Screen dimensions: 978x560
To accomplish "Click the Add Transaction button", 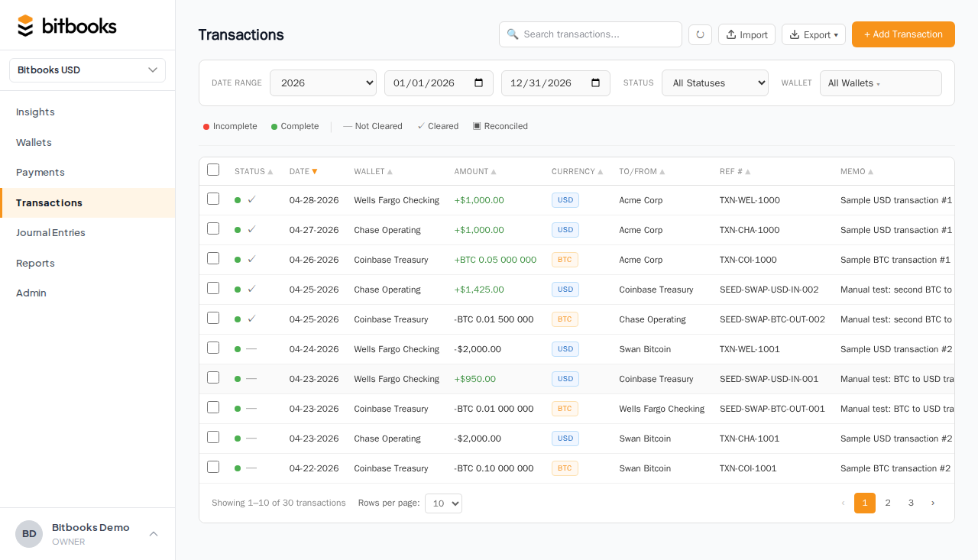I will [903, 34].
